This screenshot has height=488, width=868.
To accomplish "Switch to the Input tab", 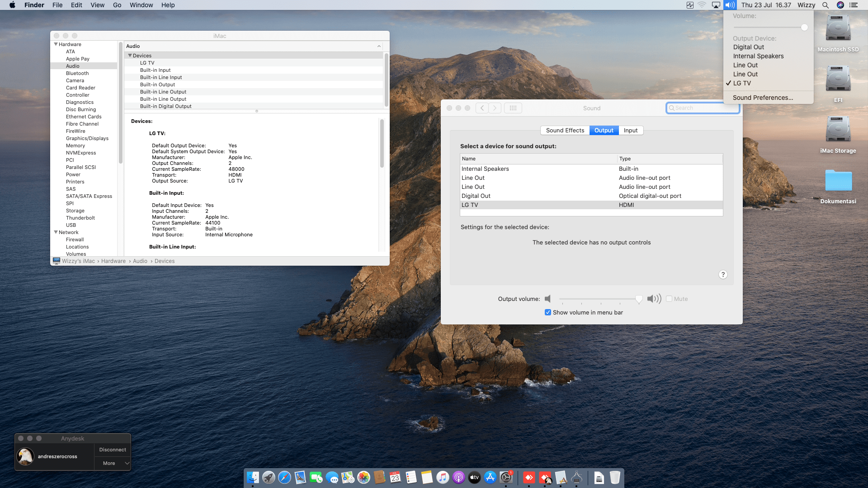I will [631, 130].
